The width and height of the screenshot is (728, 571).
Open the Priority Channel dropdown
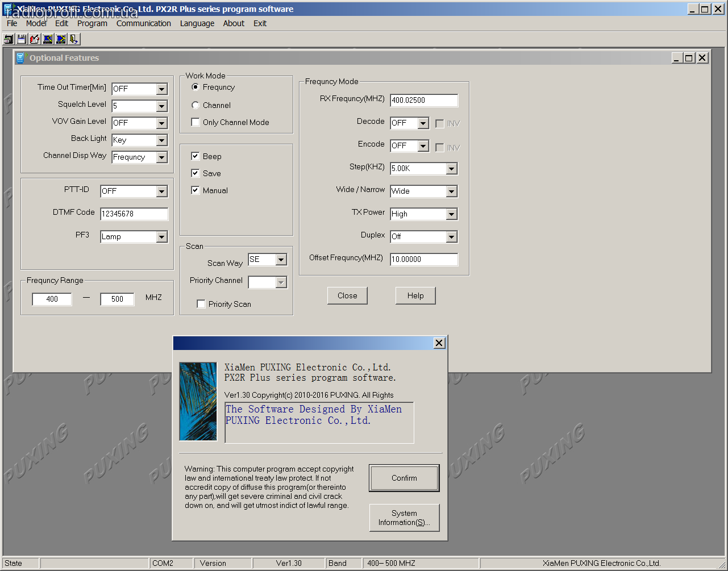pos(281,282)
